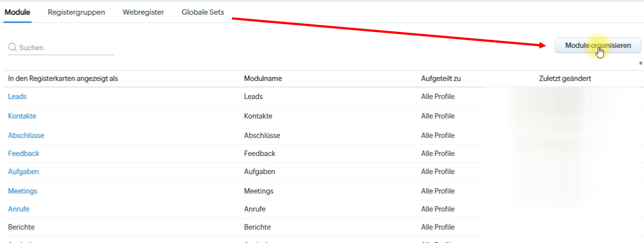Screen dimensions: 644x243
Task: Click the Zuletzt geändert column header
Action: click(x=565, y=79)
